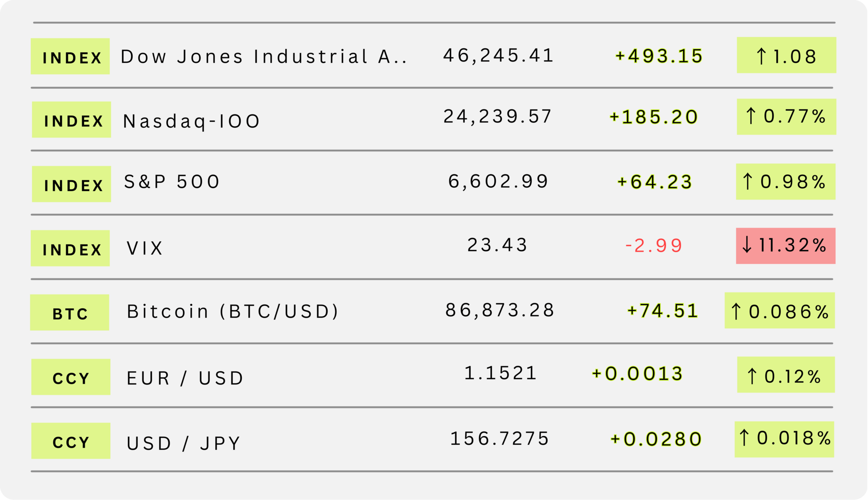Click the BTC badge
The image size is (868, 500).
click(x=70, y=312)
